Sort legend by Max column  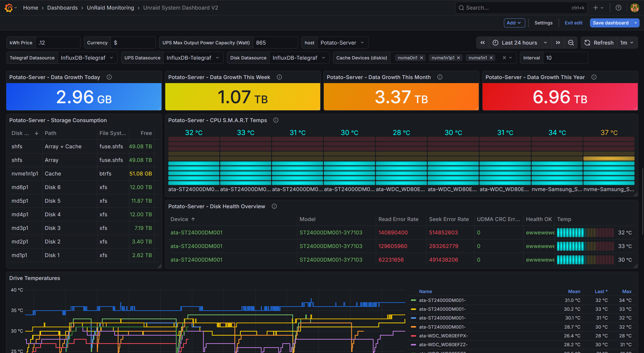627,292
